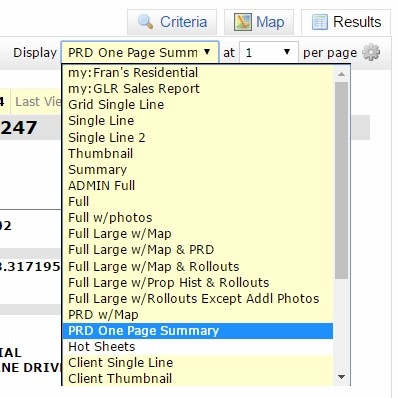
Task: Click the Map tab icon
Action: tap(243, 22)
